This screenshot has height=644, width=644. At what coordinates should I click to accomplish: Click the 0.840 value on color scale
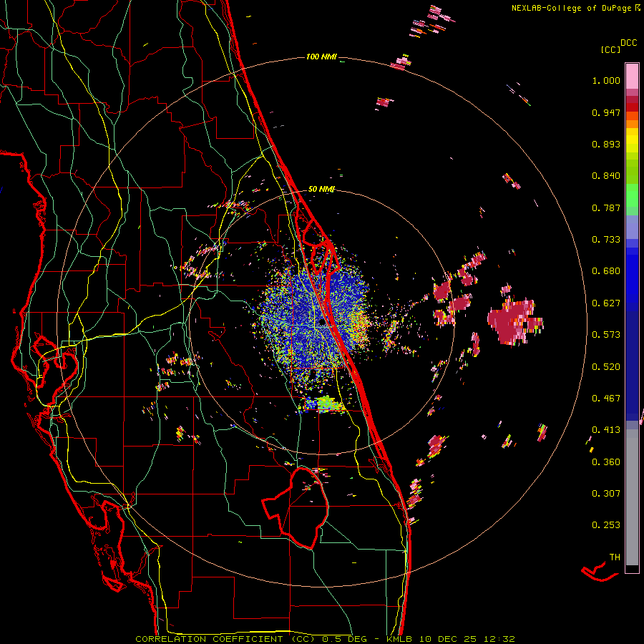[606, 176]
